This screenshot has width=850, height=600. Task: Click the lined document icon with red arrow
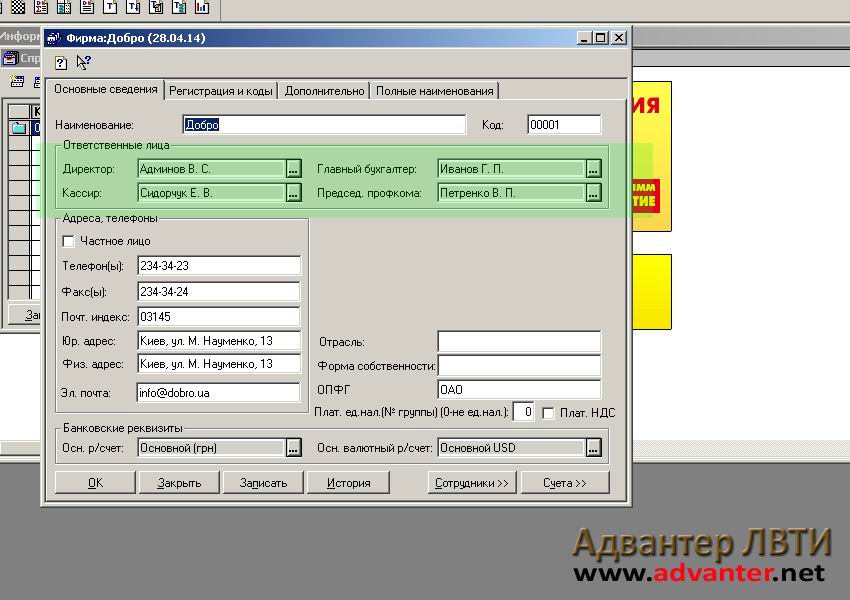87,7
